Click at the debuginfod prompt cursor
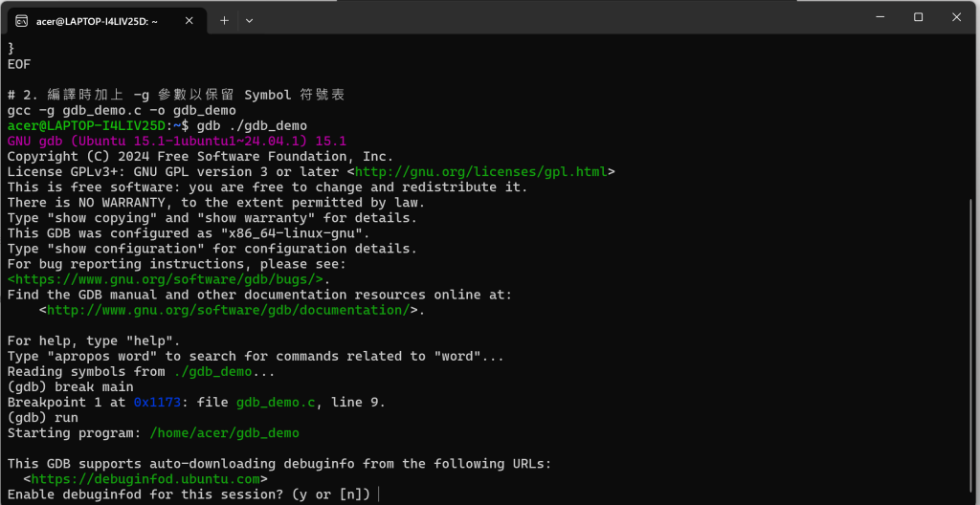The width and height of the screenshot is (980, 505). pyautogui.click(x=379, y=495)
